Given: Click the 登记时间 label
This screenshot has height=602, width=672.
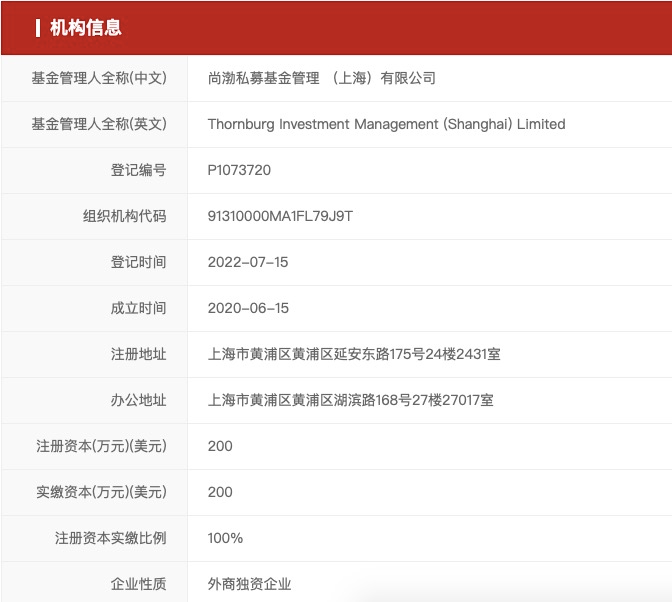Looking at the screenshot, I should pyautogui.click(x=138, y=262).
